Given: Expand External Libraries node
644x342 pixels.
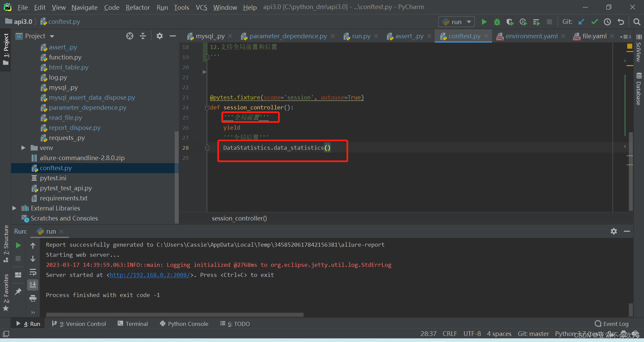Looking at the screenshot, I should pos(14,208).
